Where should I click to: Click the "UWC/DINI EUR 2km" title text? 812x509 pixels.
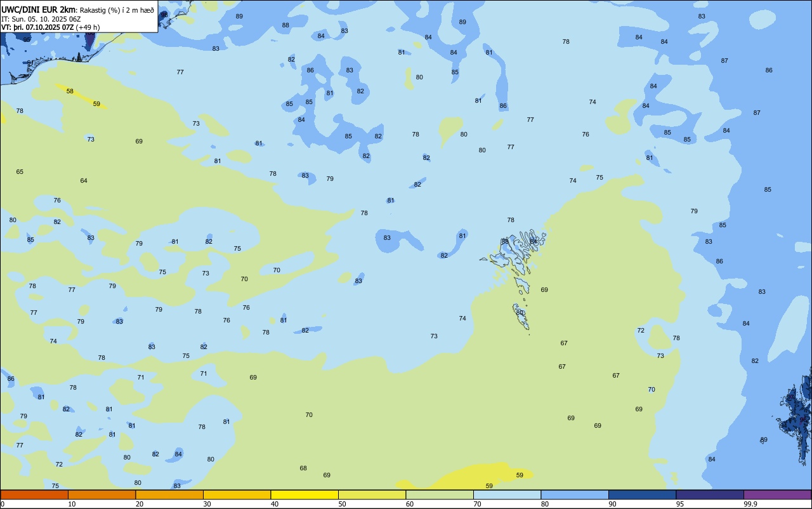(x=39, y=10)
